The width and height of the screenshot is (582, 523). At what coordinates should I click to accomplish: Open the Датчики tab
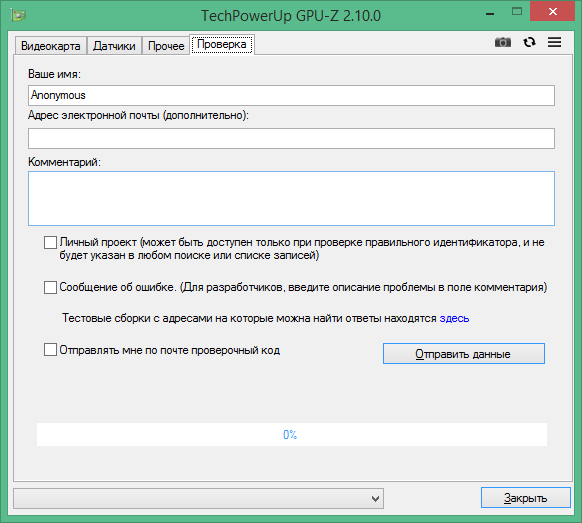114,46
